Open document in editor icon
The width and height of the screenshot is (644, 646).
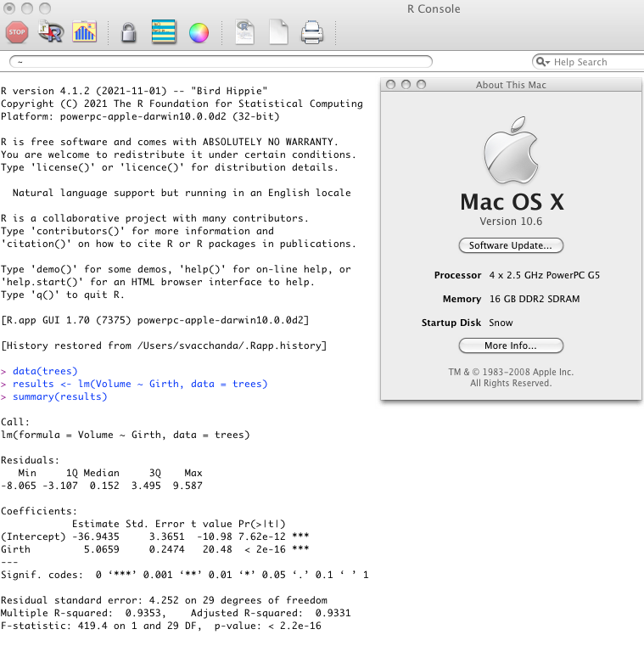click(244, 32)
